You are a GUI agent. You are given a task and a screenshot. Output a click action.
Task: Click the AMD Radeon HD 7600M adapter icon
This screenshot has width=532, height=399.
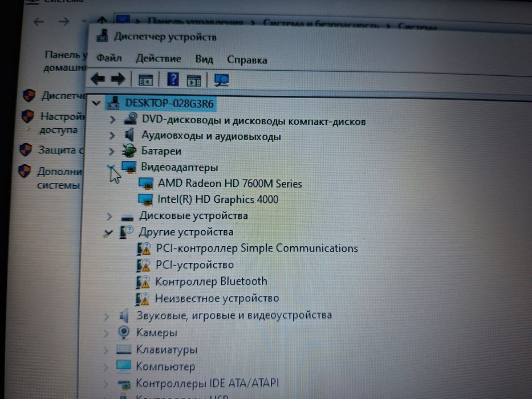146,184
